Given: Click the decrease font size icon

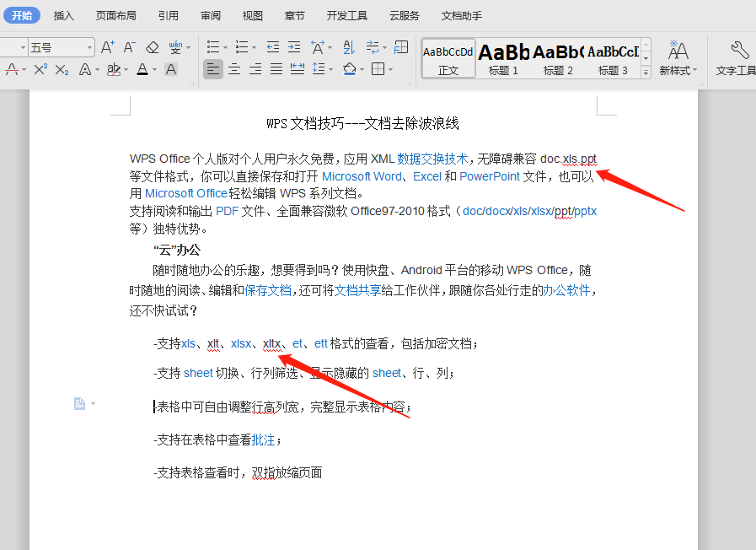Looking at the screenshot, I should 129,47.
